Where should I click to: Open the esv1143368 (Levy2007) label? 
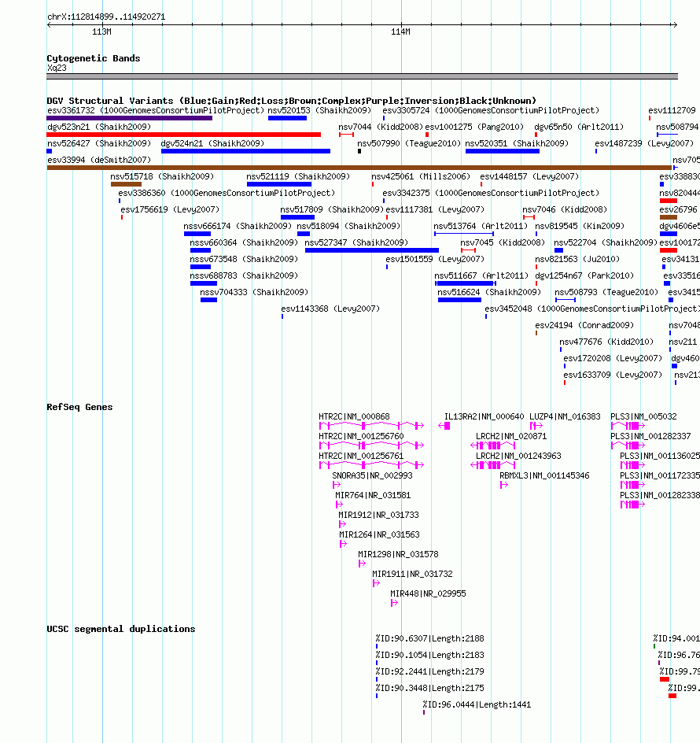[x=330, y=309]
